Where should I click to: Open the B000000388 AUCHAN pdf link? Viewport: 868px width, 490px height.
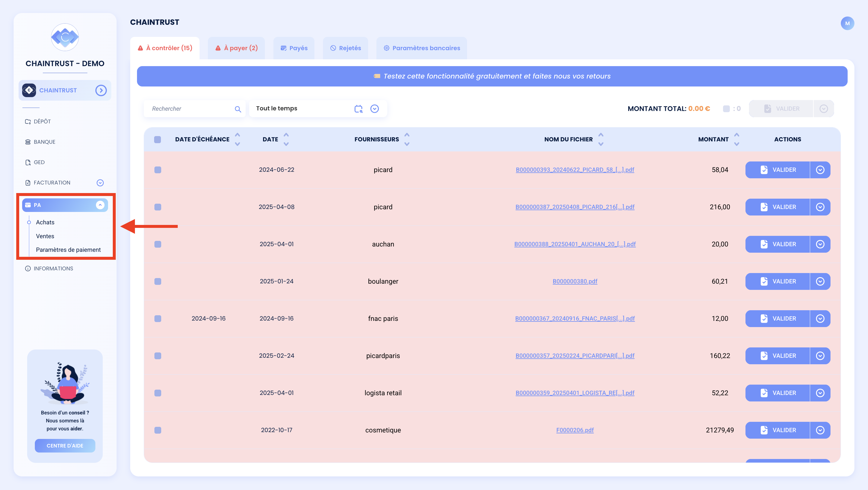tap(575, 244)
